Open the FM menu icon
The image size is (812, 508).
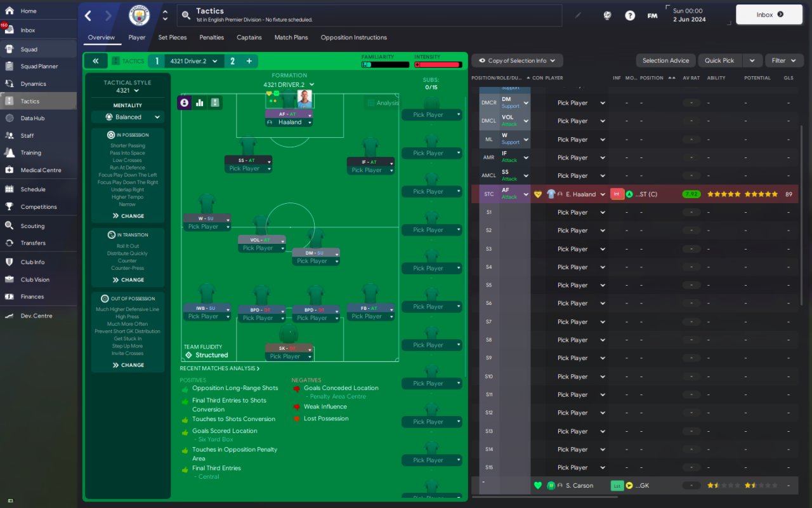(x=652, y=15)
